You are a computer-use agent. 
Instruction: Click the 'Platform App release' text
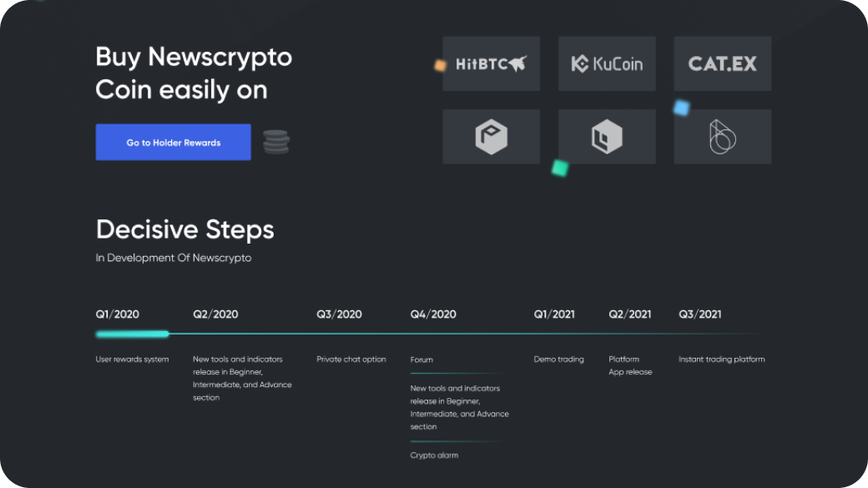click(x=630, y=365)
